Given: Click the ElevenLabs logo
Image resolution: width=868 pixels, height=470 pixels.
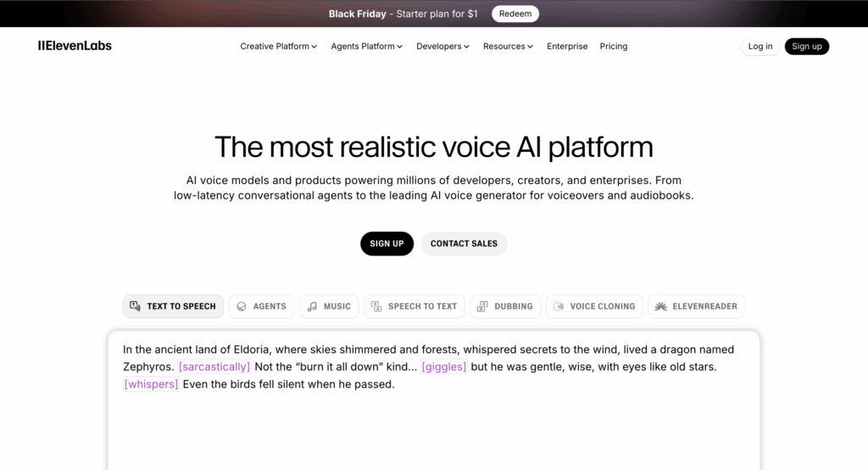Looking at the screenshot, I should (75, 46).
